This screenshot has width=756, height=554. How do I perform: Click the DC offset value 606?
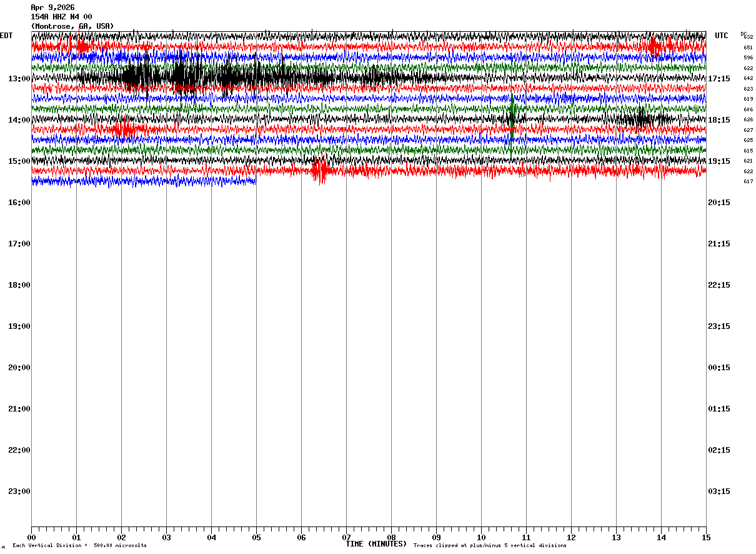749,109
